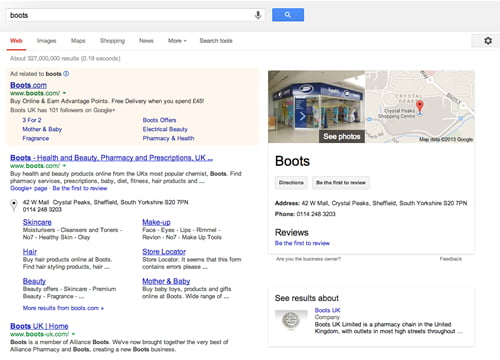500x360 pixels.
Task: Click the microphone voice search icon
Action: click(x=258, y=15)
